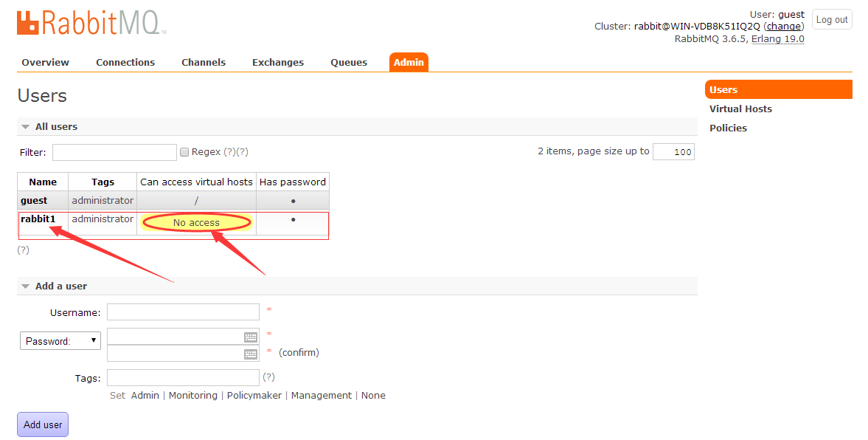This screenshot has height=440, width=868.
Task: Switch to the Overview tab
Action: tap(46, 63)
